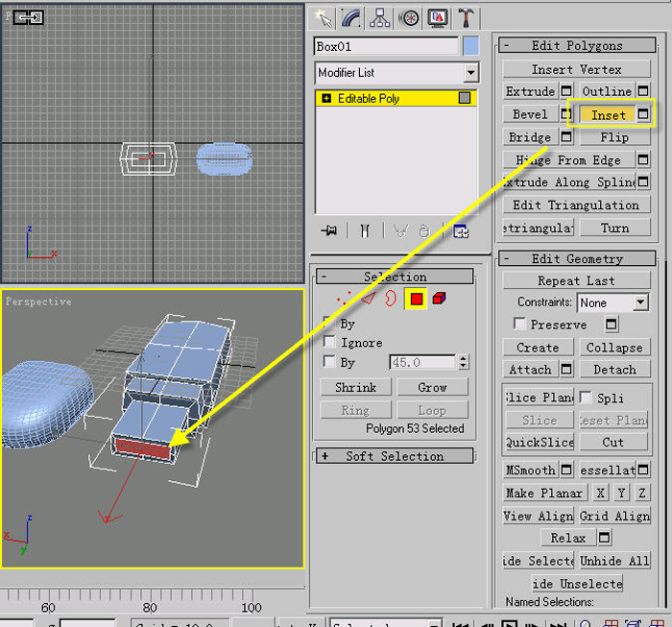
Task: Open the Motion panel tab
Action: (x=409, y=19)
